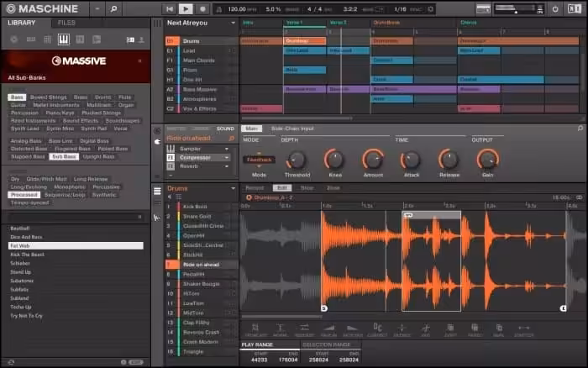This screenshot has height=368, width=588.
Task: Select the Synth Lead type tag
Action: pyautogui.click(x=24, y=129)
